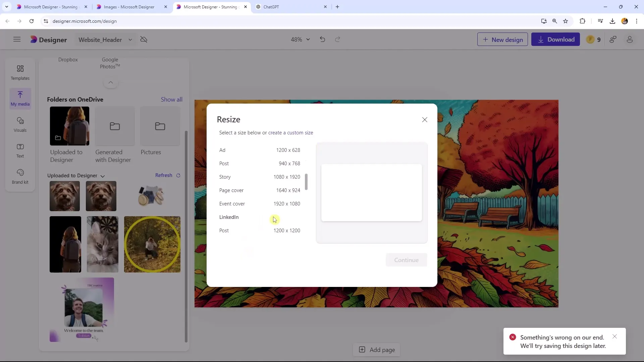Click the Continue button

tap(406, 260)
